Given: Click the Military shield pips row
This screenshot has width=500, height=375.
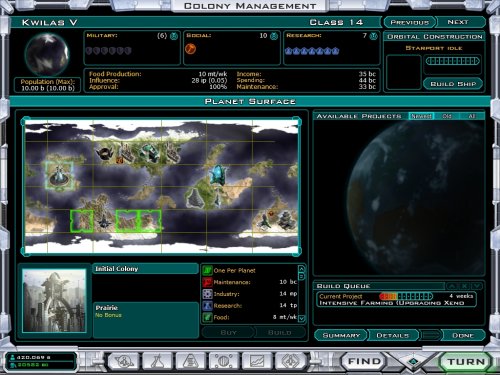Looking at the screenshot, I should pyautogui.click(x=108, y=51).
